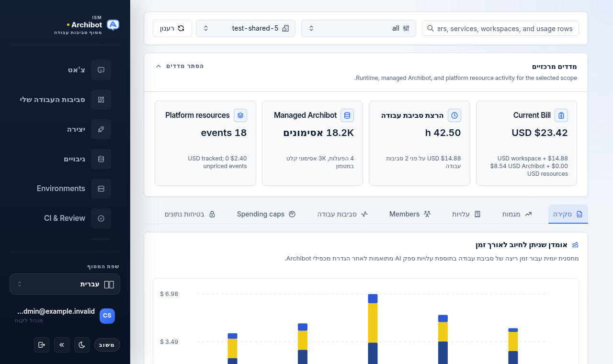Click the chart icon beside אומדן שניתן לחיוב
This screenshot has width=613, height=364.
pos(575,245)
